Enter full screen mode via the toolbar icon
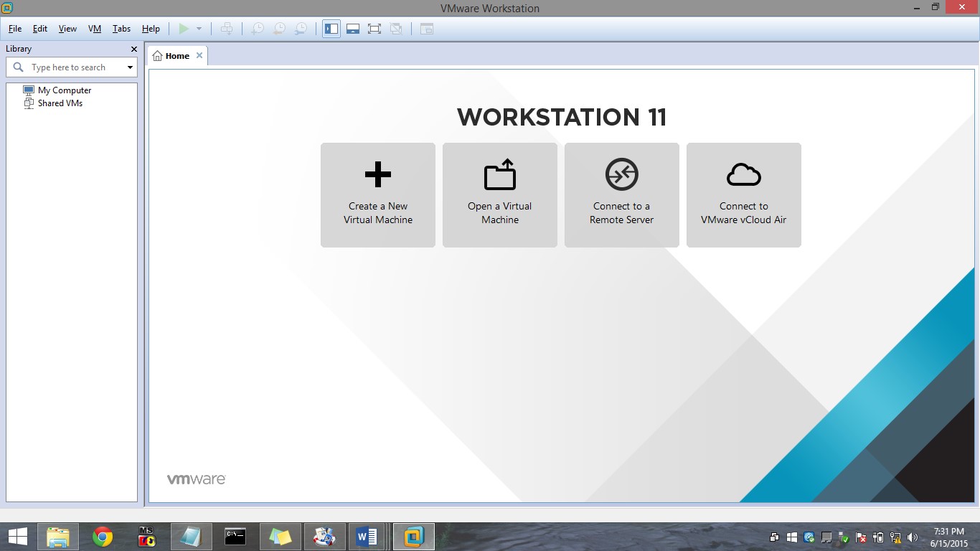This screenshot has width=980, height=551. click(374, 29)
